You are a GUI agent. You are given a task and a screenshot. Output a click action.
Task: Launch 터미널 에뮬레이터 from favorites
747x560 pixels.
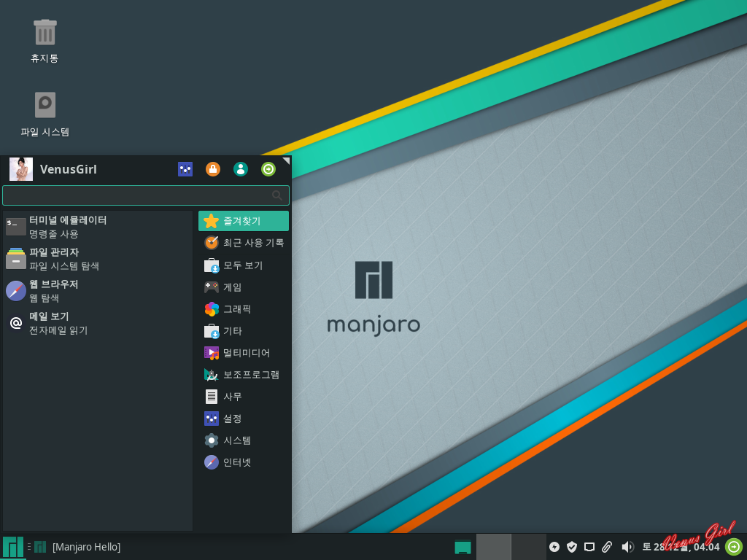[98, 227]
